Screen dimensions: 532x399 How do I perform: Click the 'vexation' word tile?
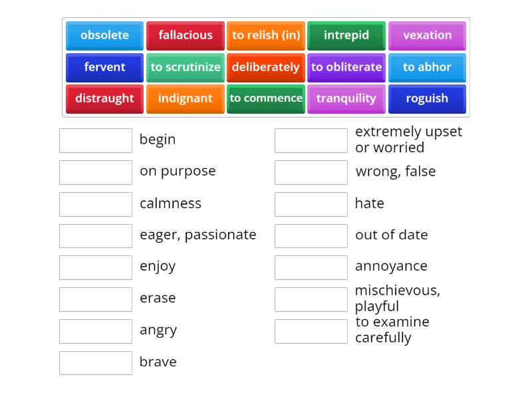[x=427, y=35]
